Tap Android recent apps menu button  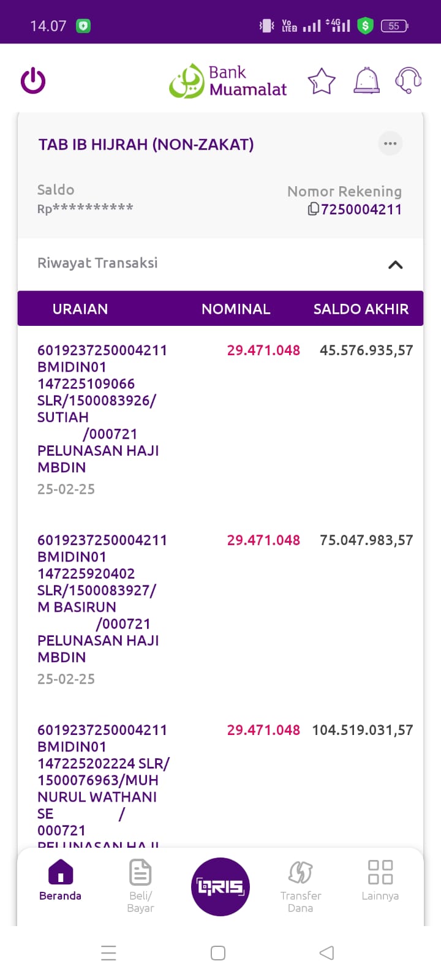coord(108,953)
